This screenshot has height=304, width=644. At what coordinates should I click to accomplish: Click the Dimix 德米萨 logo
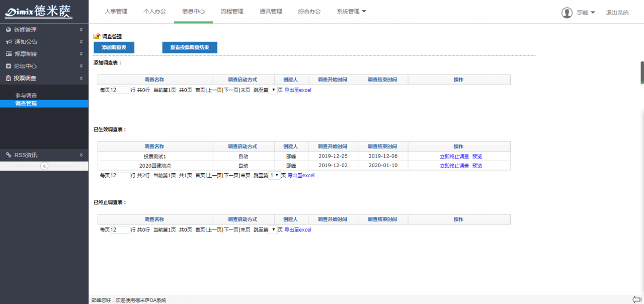[39, 12]
